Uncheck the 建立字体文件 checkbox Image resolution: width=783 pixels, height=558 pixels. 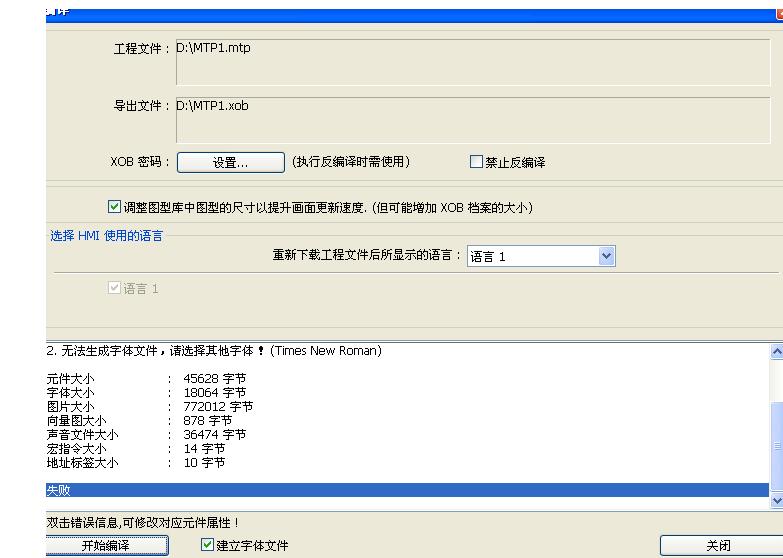pos(208,545)
